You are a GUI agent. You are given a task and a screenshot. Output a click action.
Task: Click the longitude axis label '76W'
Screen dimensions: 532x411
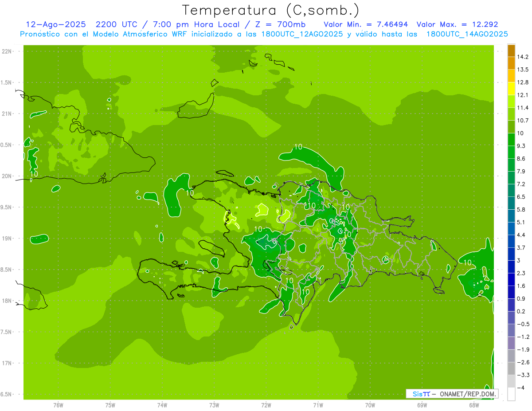click(58, 405)
